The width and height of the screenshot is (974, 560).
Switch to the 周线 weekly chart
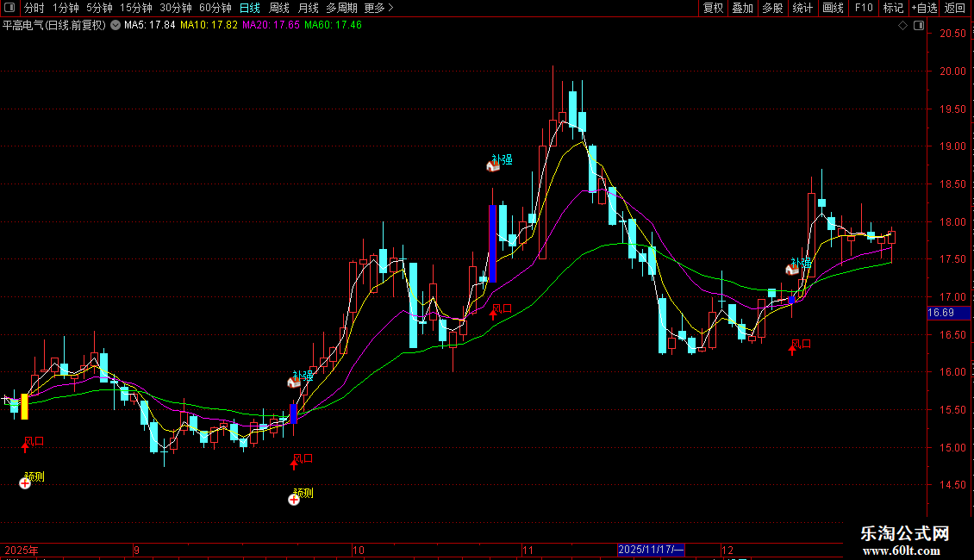[279, 8]
